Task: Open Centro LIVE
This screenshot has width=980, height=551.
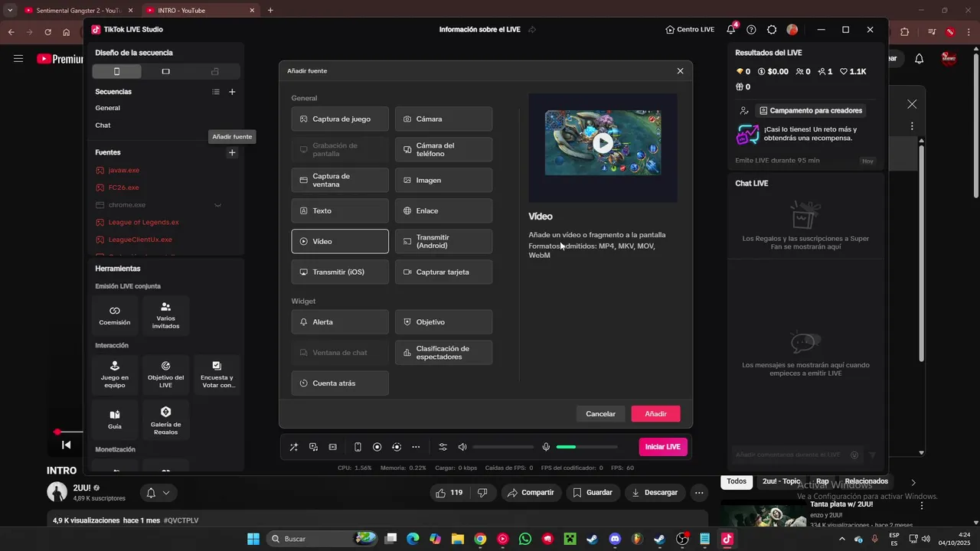Action: 690,29
